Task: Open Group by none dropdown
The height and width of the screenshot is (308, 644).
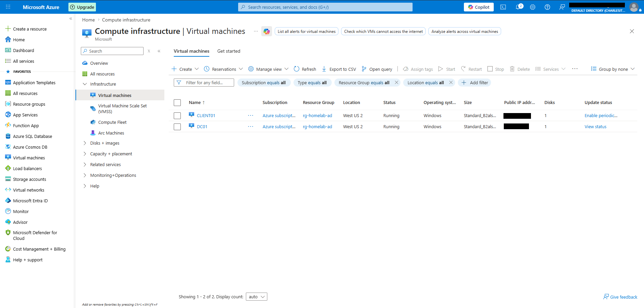Action: click(613, 69)
